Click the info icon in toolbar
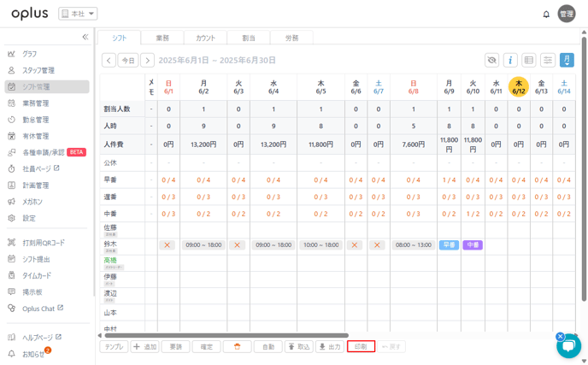The height and width of the screenshot is (365, 588). pos(510,61)
